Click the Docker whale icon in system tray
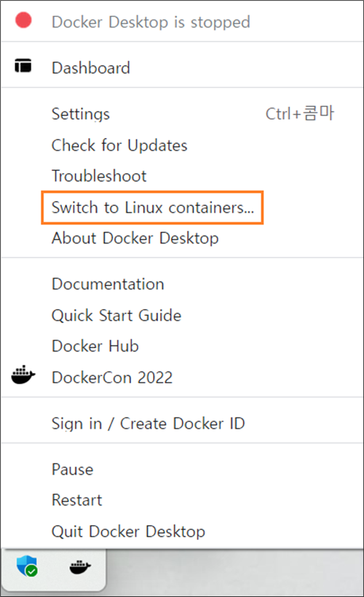364x597 pixels. coord(80,567)
